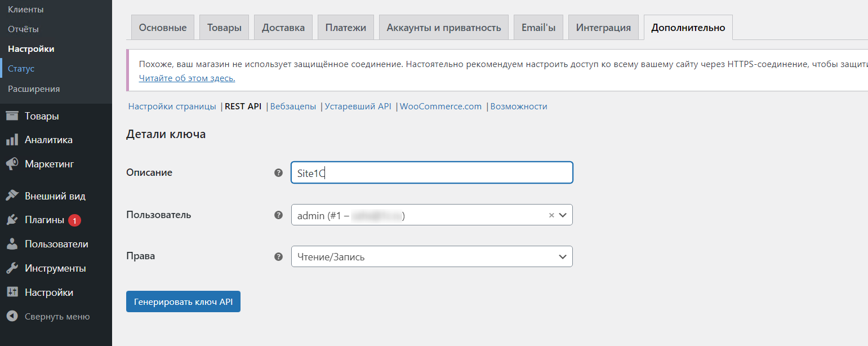
Task: Click the Инструменты wrench icon
Action: click(x=12, y=268)
